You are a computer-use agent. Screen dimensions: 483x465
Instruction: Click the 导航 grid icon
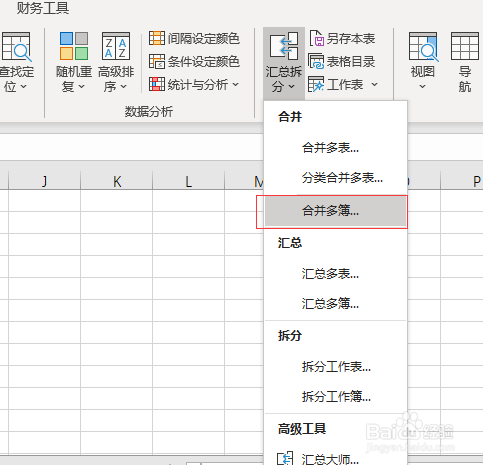pos(465,46)
